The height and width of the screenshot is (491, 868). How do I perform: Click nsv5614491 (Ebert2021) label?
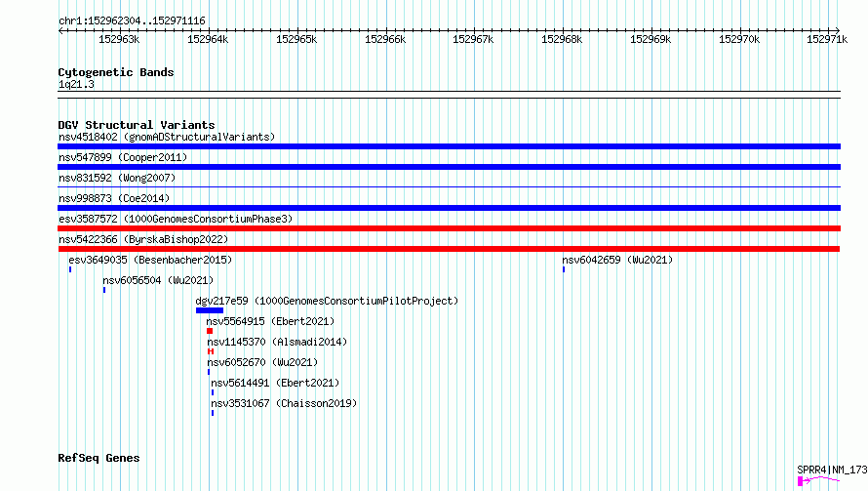click(x=275, y=383)
